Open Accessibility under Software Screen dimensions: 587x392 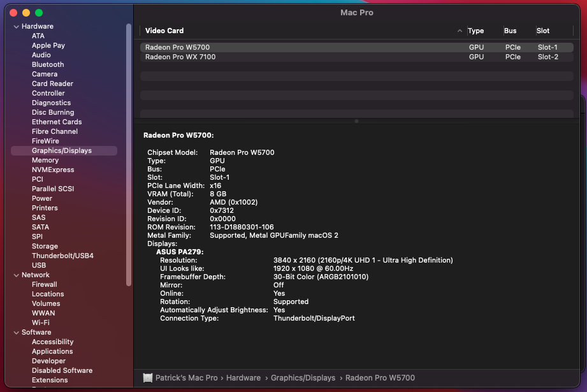click(52, 342)
